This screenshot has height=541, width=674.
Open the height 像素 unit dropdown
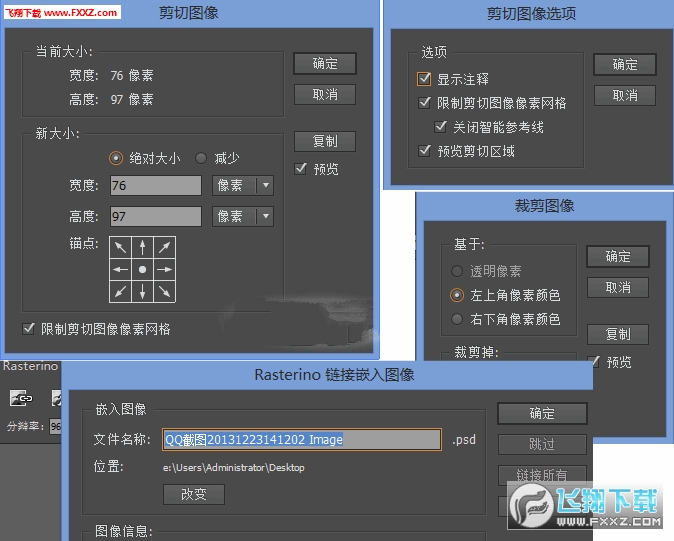[x=243, y=217]
